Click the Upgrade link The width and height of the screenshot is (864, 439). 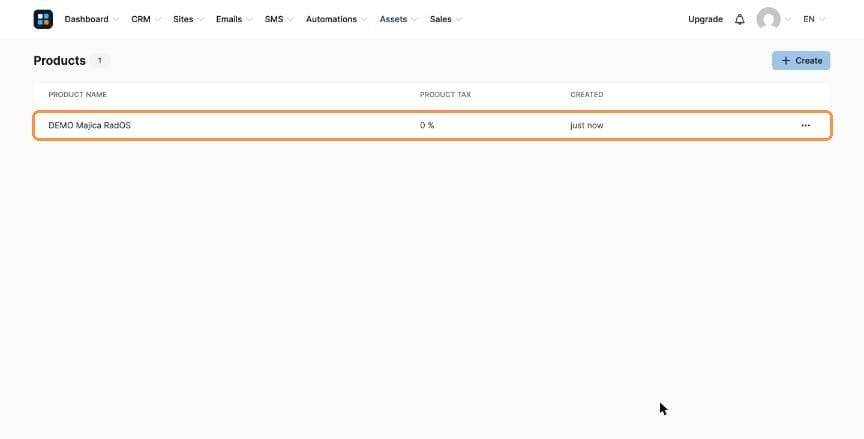(705, 19)
